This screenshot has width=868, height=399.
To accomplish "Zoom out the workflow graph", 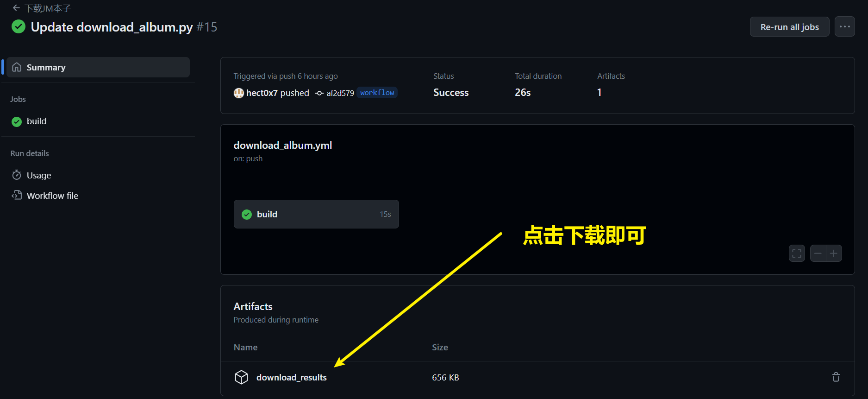I will 818,253.
